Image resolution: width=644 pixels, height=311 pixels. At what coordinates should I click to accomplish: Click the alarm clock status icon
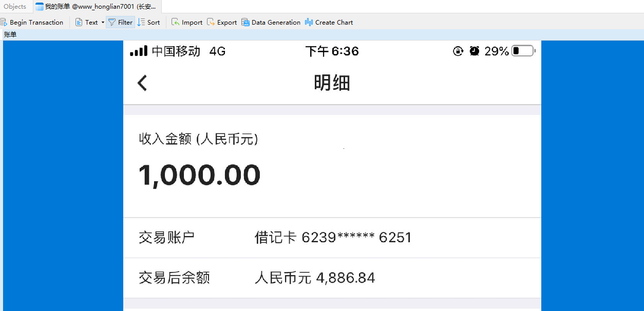tap(474, 51)
